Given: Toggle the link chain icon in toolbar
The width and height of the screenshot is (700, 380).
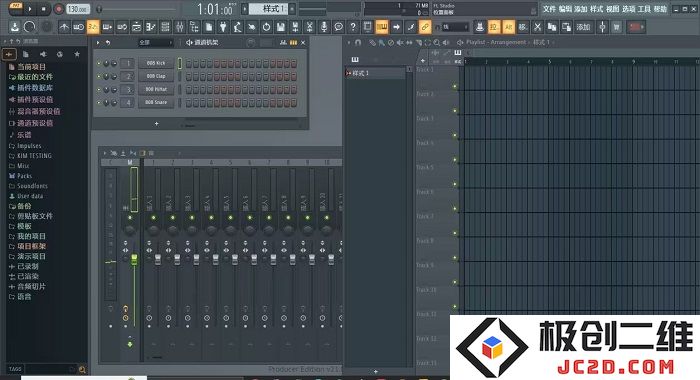Looking at the screenshot, I should click(x=425, y=27).
